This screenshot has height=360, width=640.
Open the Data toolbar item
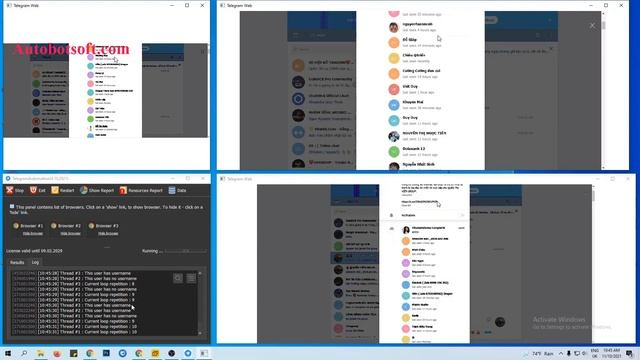pyautogui.click(x=178, y=190)
